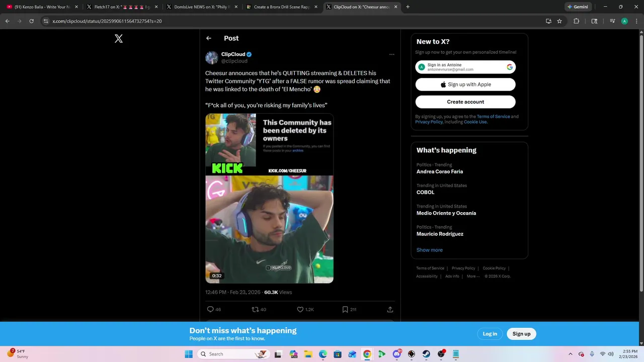Image resolution: width=644 pixels, height=362 pixels.
Task: Open Windows Start menu
Action: click(189, 354)
